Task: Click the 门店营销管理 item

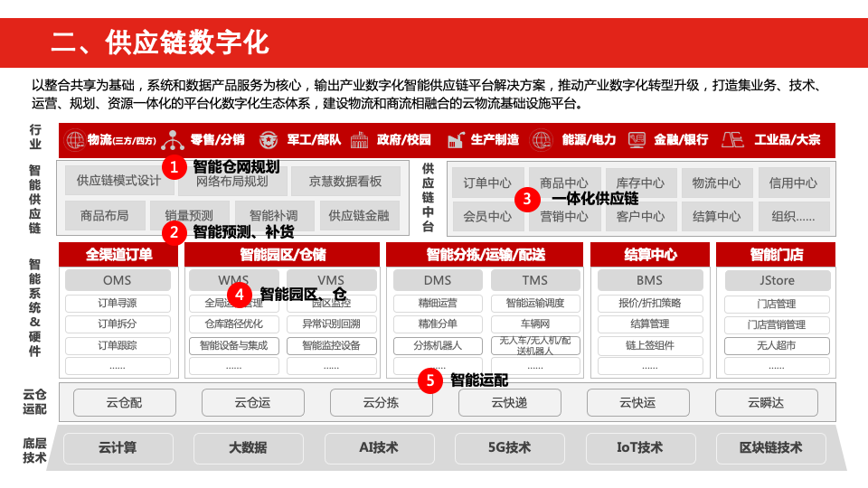Action: (x=778, y=324)
